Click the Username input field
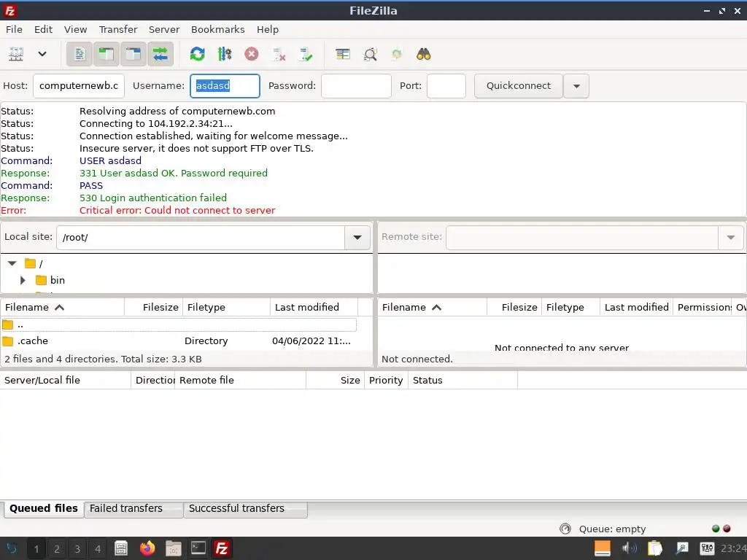This screenshot has width=747, height=560. 225,86
